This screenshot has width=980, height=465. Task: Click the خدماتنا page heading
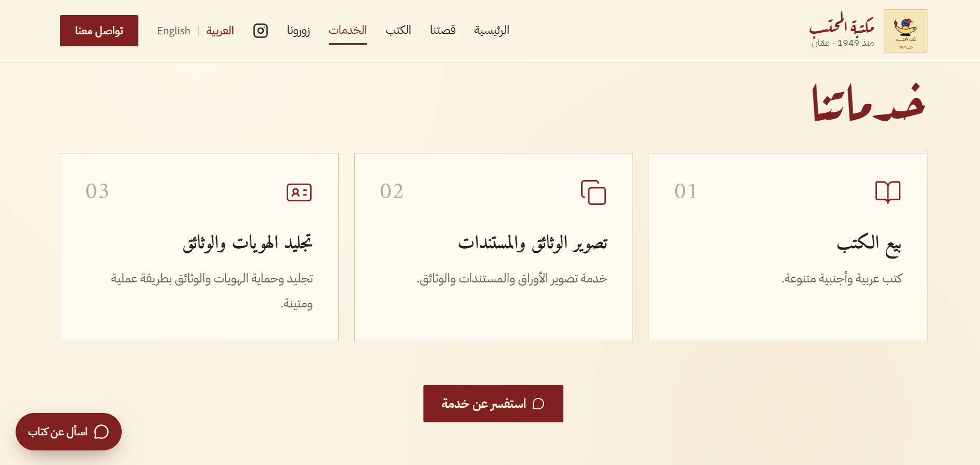[x=869, y=102]
